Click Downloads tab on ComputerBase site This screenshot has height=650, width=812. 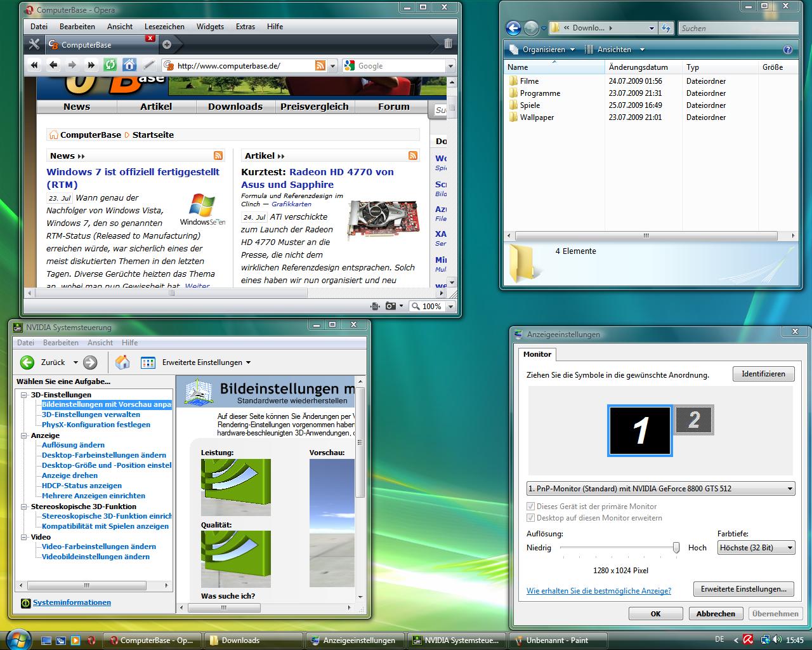235,107
